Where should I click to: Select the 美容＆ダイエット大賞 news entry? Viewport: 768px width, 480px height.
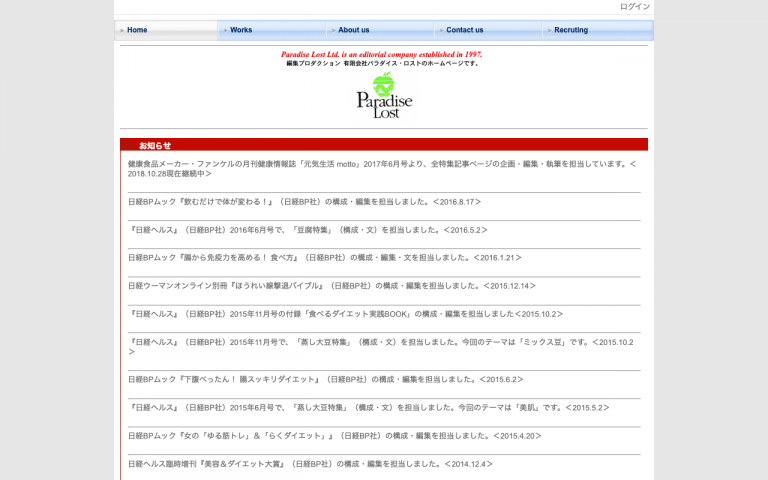pyautogui.click(x=310, y=464)
